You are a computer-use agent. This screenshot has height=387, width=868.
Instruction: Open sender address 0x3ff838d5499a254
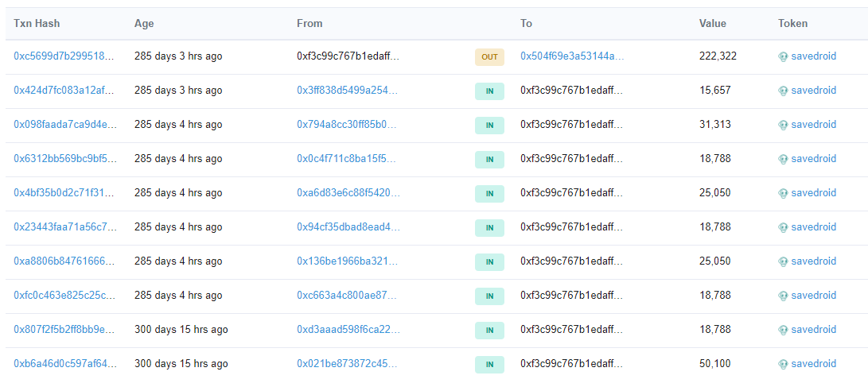click(x=347, y=90)
